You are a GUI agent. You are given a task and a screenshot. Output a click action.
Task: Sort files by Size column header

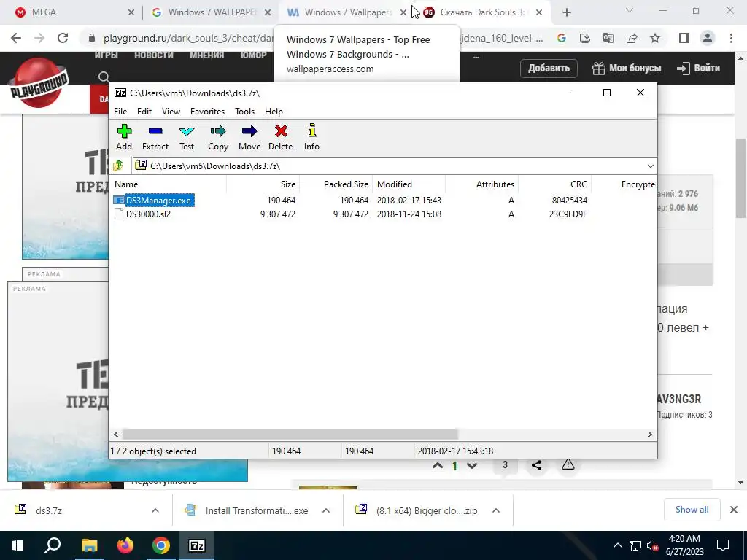coord(263,184)
